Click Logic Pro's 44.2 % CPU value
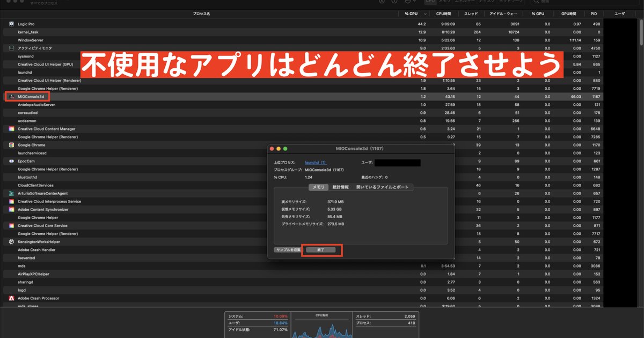This screenshot has height=338, width=644. coord(421,24)
